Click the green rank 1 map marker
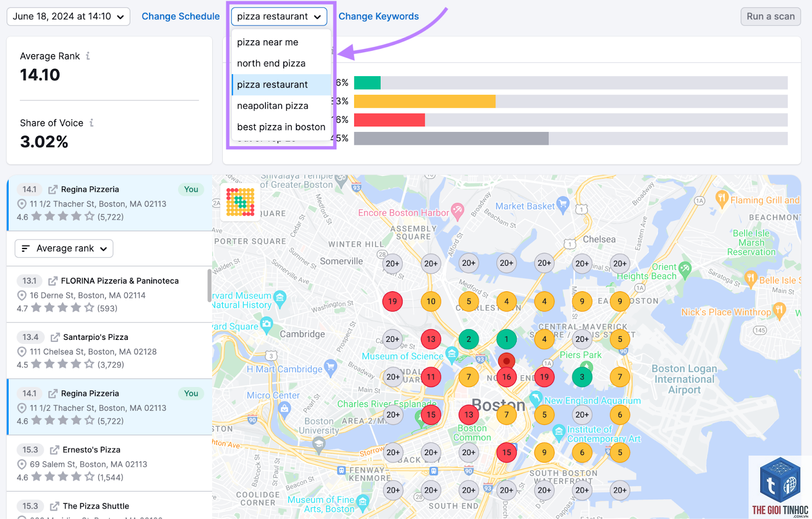Screen dimensions: 812x519 click(506, 339)
